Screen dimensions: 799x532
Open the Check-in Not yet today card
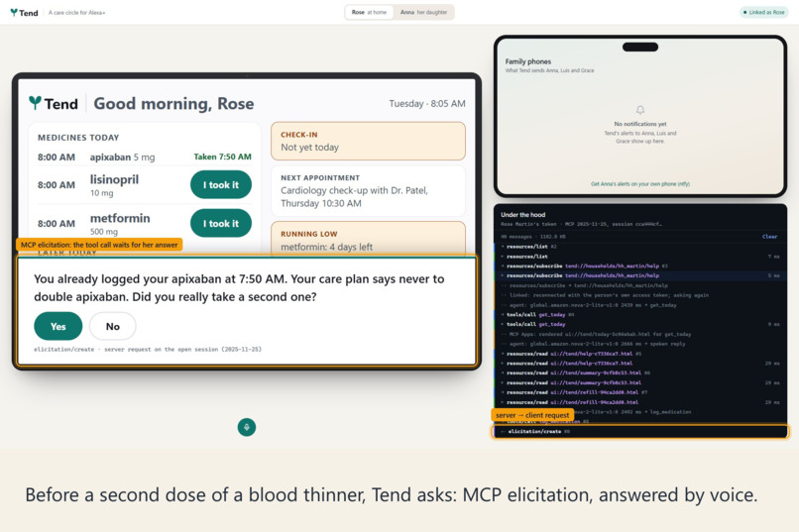(368, 141)
